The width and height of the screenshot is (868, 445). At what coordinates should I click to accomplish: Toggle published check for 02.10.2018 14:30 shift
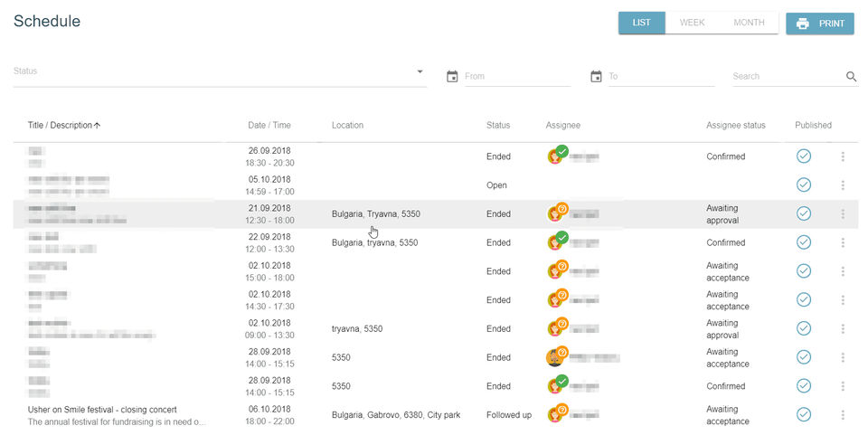tap(804, 300)
